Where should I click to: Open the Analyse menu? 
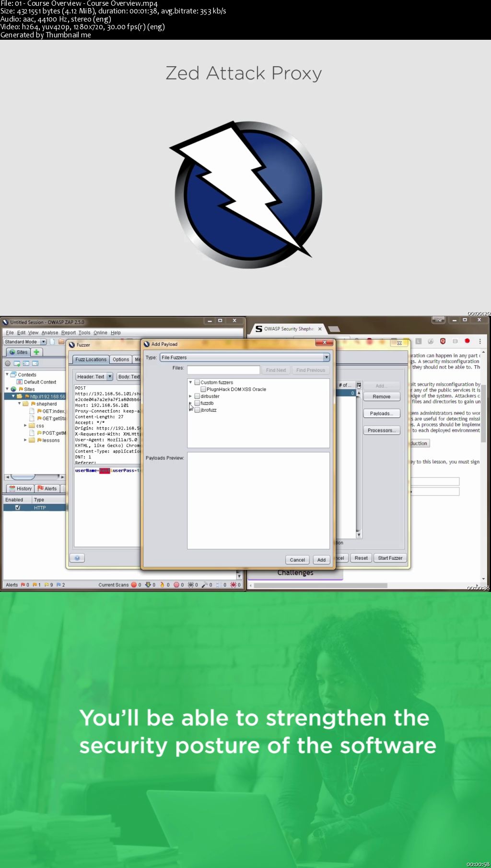[50, 333]
